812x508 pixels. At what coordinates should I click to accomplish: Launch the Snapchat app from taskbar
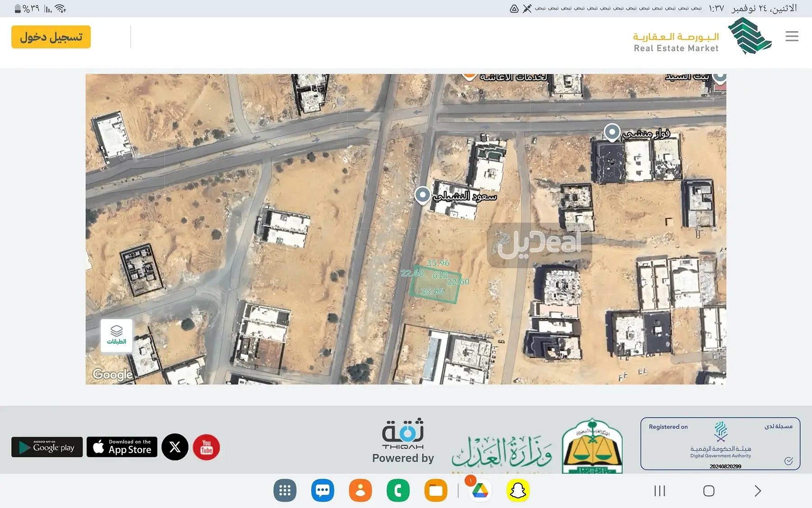point(518,491)
